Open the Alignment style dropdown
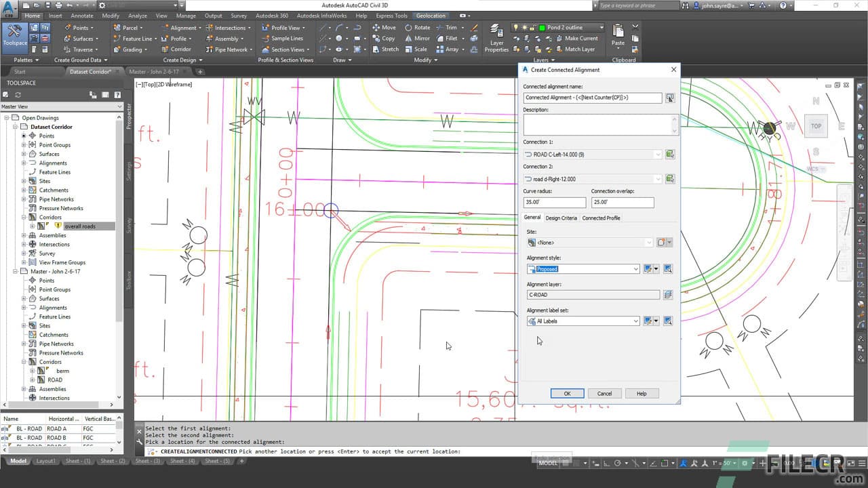This screenshot has height=488, width=868. coord(635,268)
